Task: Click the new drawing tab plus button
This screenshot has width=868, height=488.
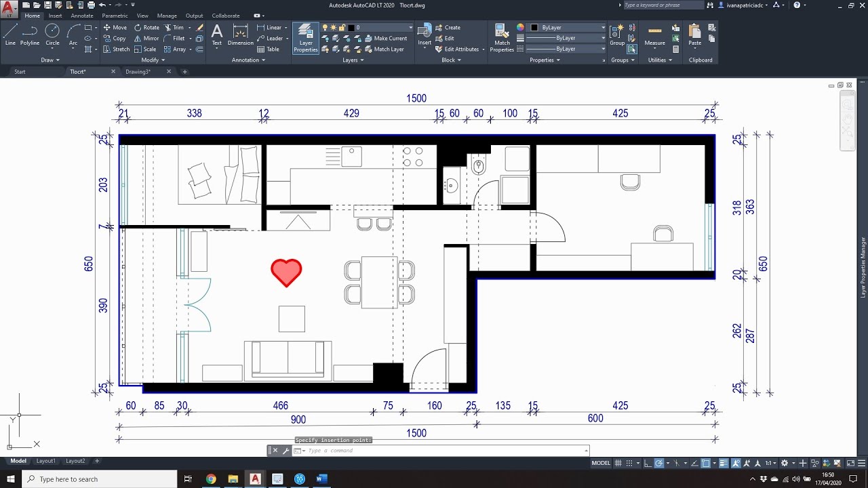Action: click(x=184, y=71)
